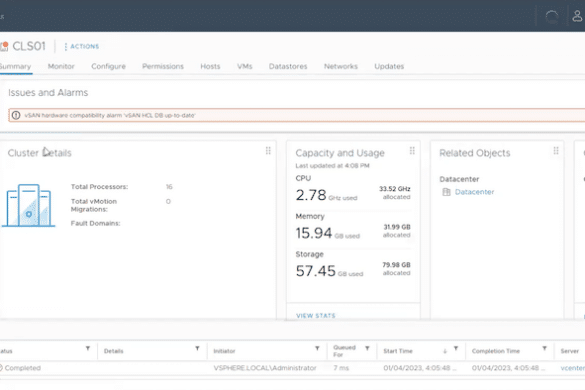Open the Actions menu for CLS01

pyautogui.click(x=82, y=46)
